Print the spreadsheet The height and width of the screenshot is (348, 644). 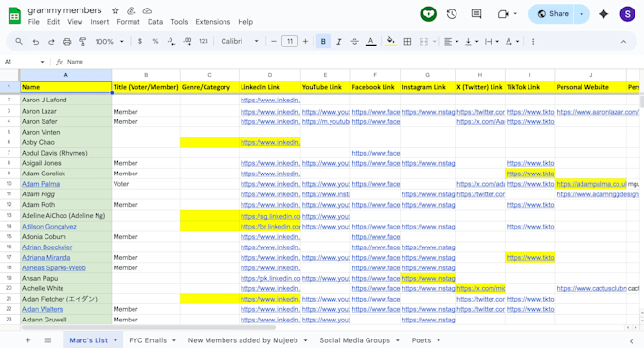[67, 41]
